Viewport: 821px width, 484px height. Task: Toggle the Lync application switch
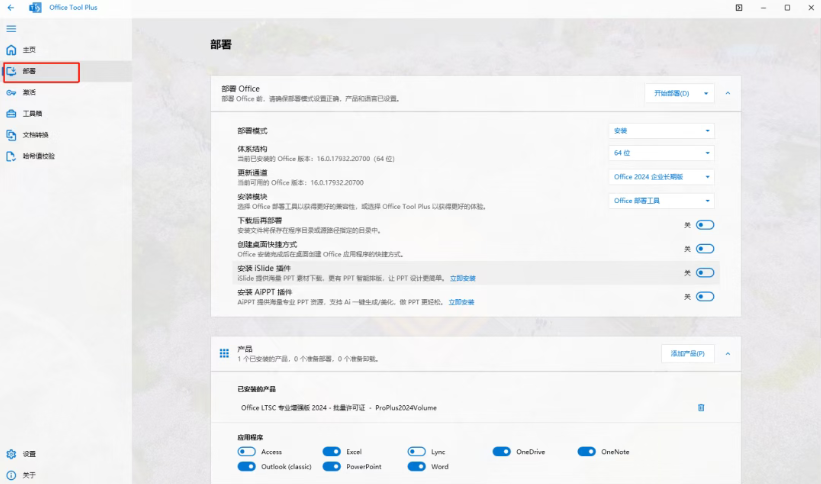[417, 452]
